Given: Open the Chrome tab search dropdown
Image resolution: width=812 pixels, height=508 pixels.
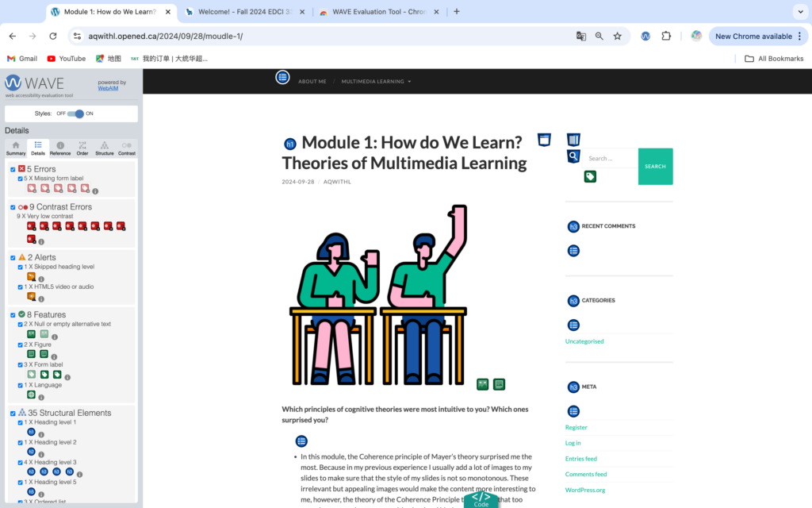Looking at the screenshot, I should [x=800, y=11].
